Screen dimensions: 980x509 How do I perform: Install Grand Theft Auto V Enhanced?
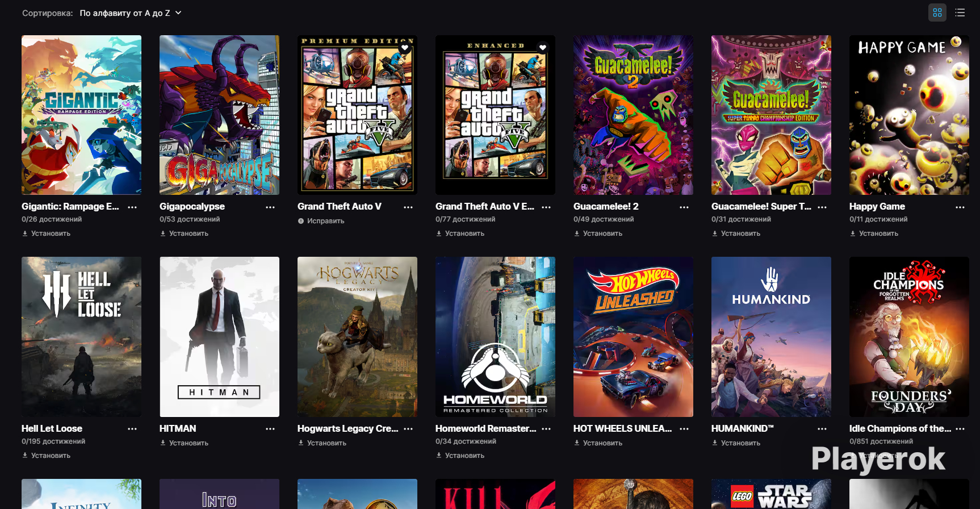tap(460, 233)
